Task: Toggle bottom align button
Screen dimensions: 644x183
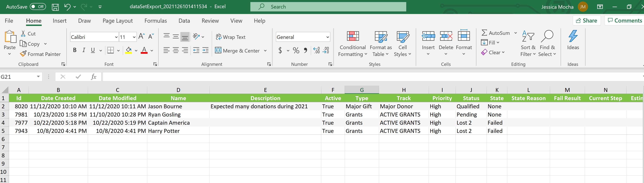Action: [185, 37]
